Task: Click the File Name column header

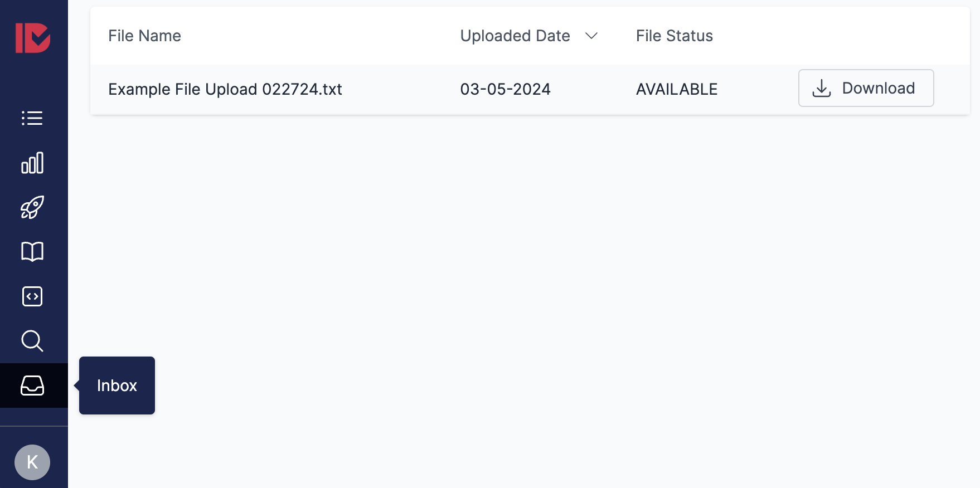Action: click(x=144, y=36)
